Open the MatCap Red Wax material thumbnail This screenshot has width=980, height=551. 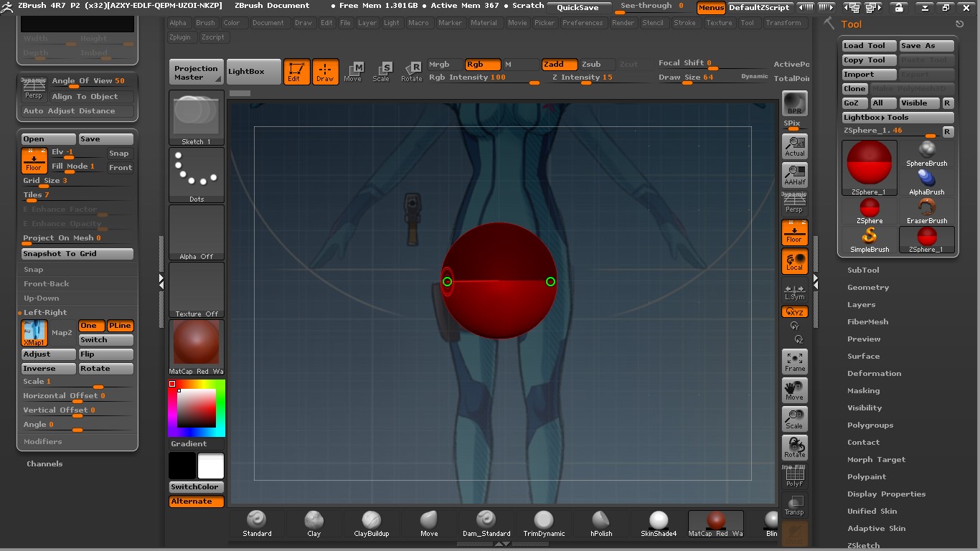[196, 344]
